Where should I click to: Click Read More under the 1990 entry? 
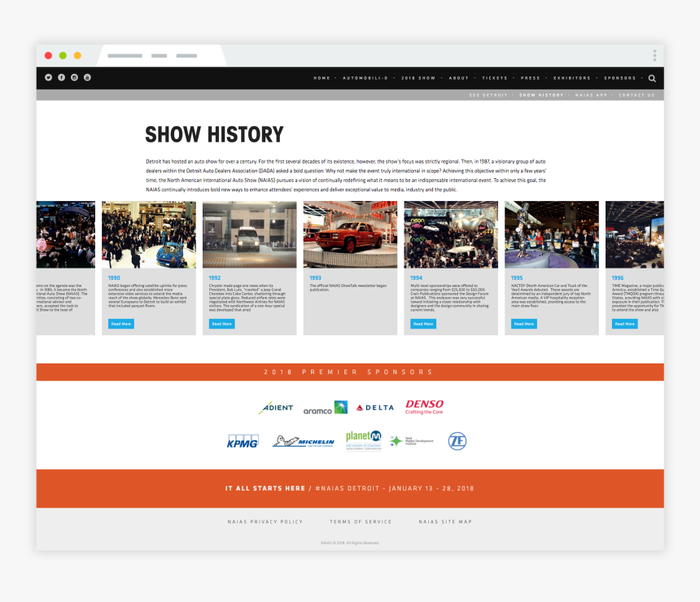click(x=120, y=323)
